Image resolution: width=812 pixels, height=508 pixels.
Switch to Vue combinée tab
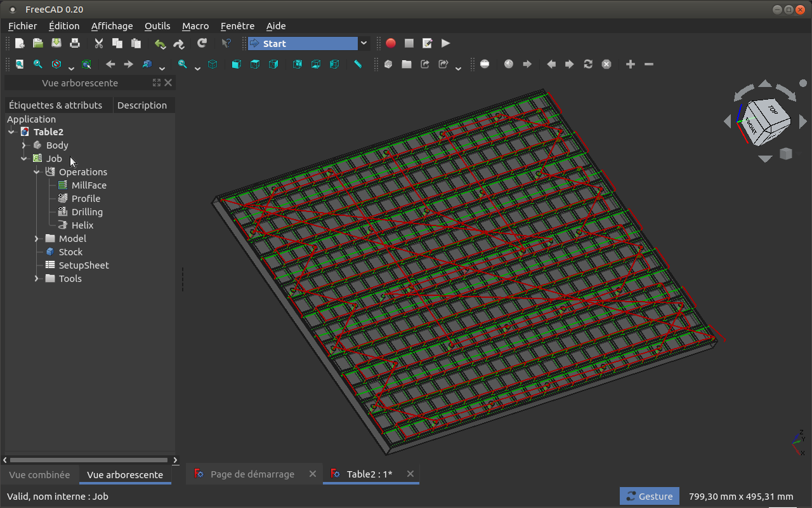(39, 474)
